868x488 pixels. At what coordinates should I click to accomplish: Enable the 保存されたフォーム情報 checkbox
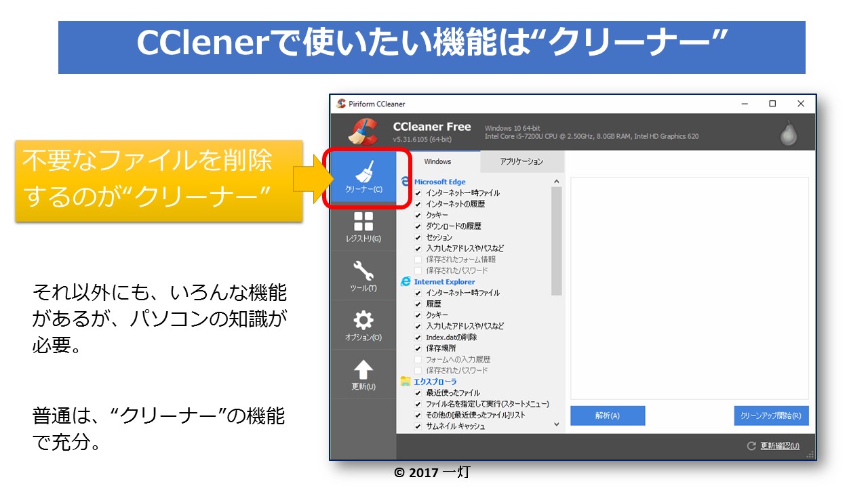[418, 260]
